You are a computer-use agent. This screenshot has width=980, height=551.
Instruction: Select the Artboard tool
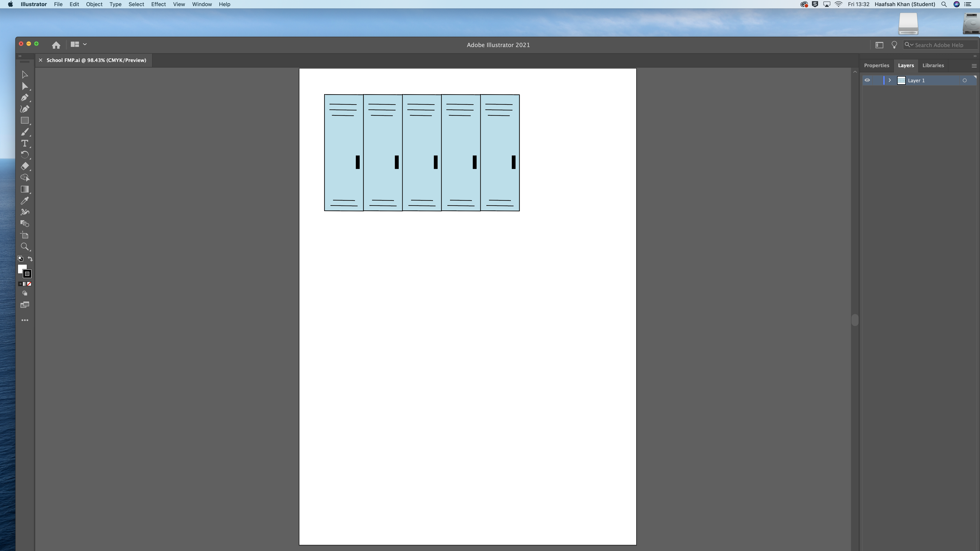coord(25,235)
